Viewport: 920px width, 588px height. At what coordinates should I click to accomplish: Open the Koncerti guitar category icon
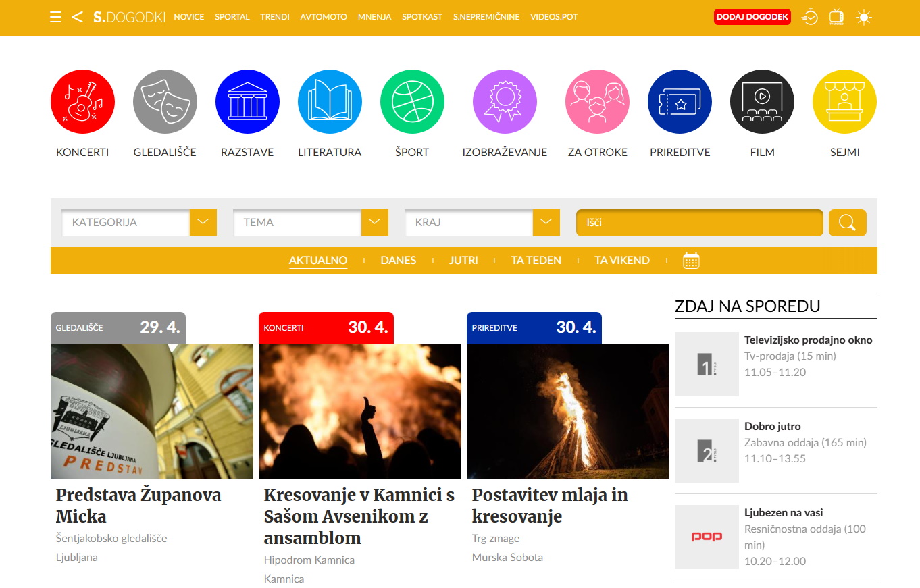tap(82, 102)
